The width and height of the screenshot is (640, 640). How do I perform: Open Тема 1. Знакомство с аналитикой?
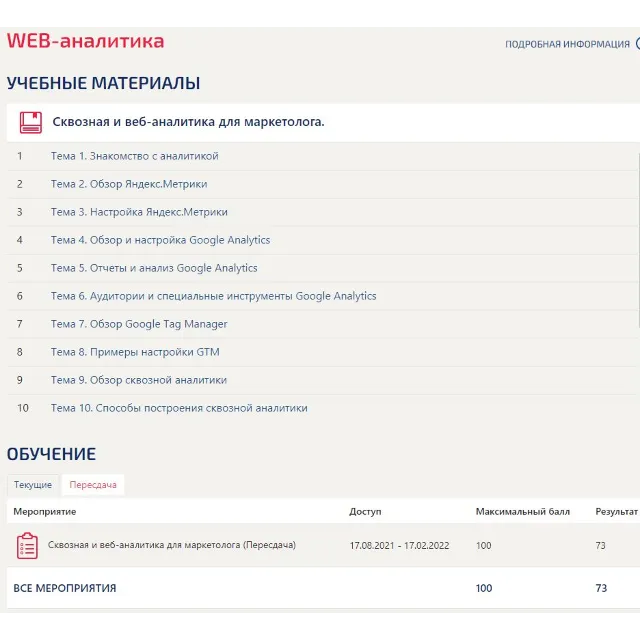(135, 156)
